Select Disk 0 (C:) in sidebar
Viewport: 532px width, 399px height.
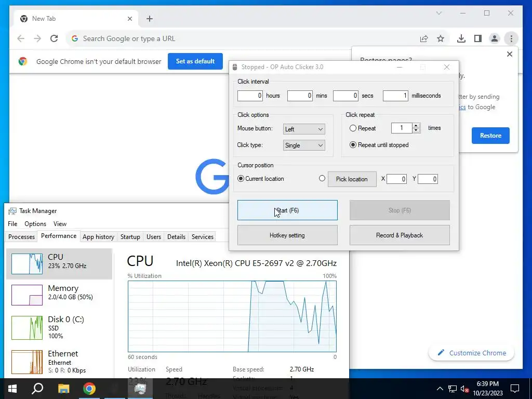(59, 327)
